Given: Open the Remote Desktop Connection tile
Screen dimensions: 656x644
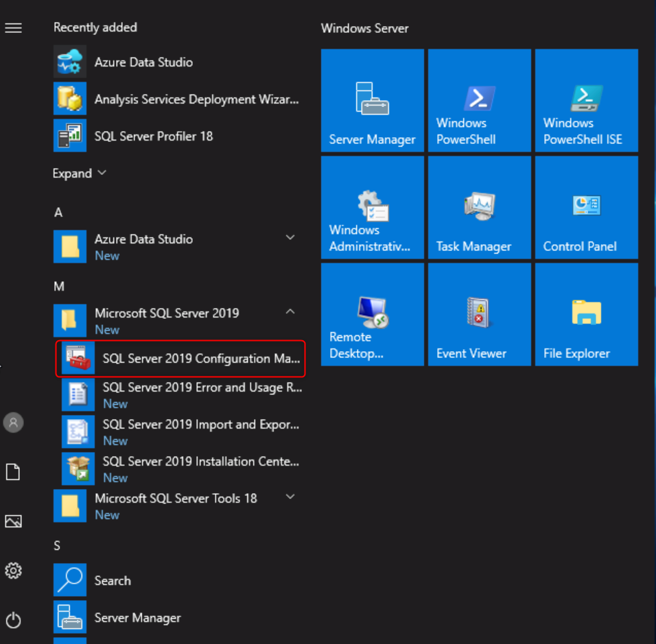Looking at the screenshot, I should (373, 315).
